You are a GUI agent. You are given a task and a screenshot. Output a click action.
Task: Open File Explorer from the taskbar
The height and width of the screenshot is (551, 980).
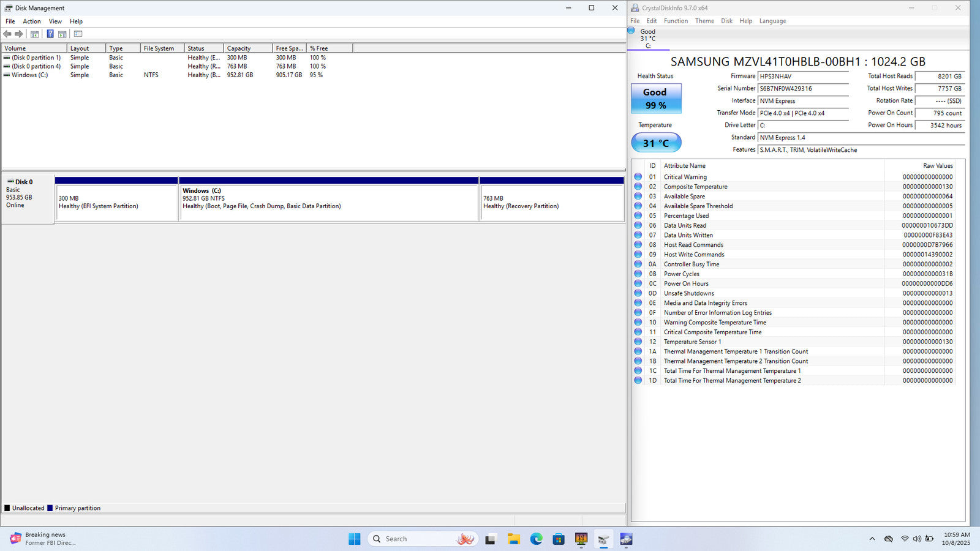513,539
